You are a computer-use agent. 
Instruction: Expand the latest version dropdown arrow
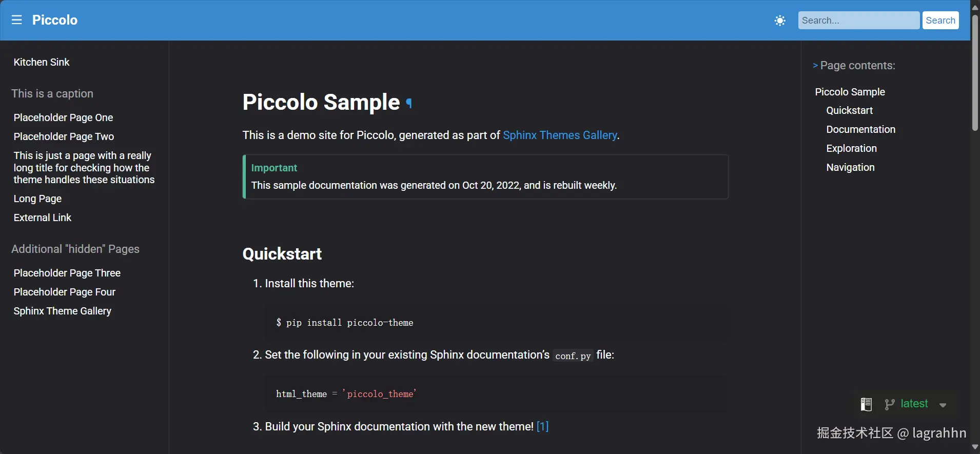(x=943, y=405)
